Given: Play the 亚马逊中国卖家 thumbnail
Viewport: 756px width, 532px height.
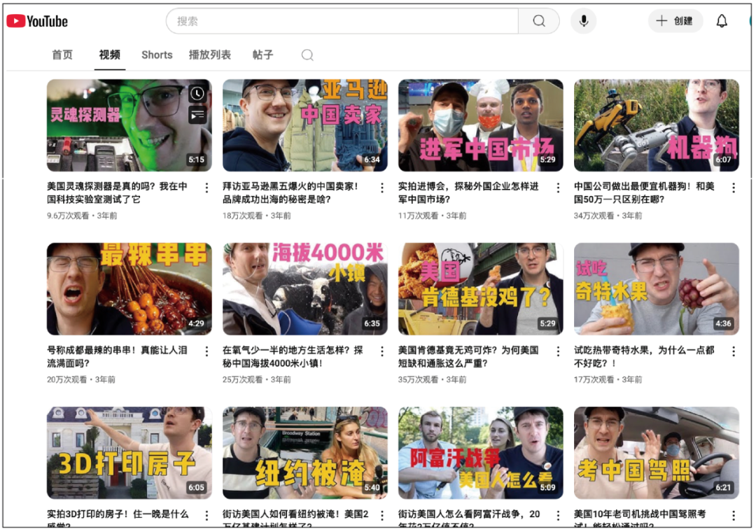Looking at the screenshot, I should coord(304,125).
